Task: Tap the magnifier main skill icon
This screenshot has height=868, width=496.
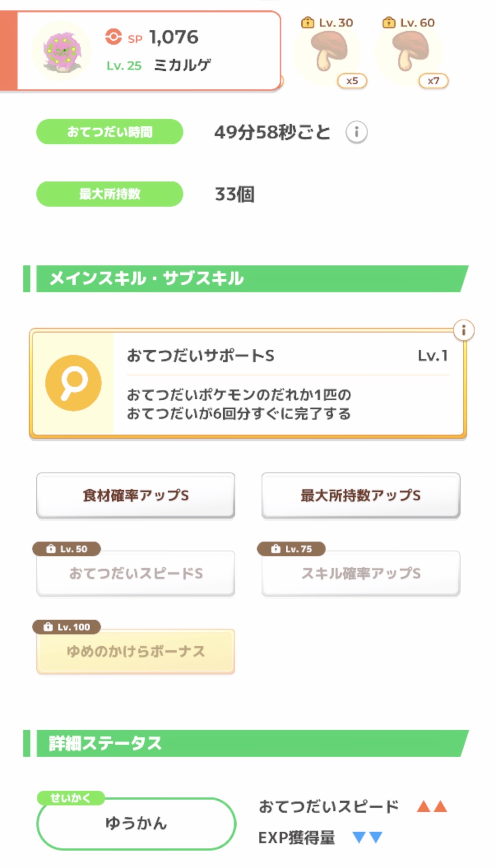Action: [73, 383]
